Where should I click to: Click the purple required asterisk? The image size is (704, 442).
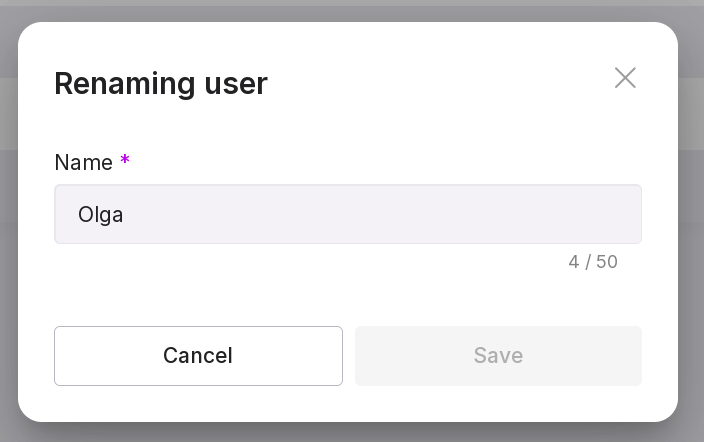tap(125, 160)
